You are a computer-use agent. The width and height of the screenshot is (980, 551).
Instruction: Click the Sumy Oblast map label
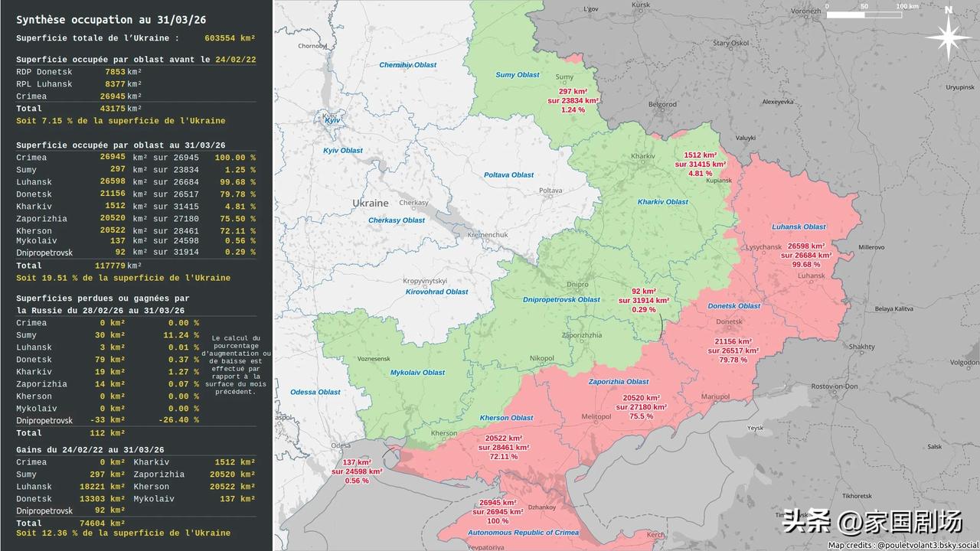(x=517, y=75)
